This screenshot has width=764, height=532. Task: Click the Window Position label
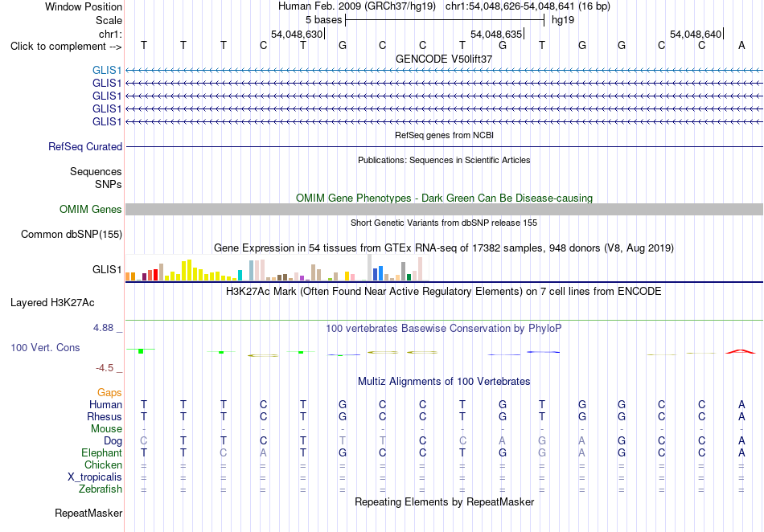[84, 6]
